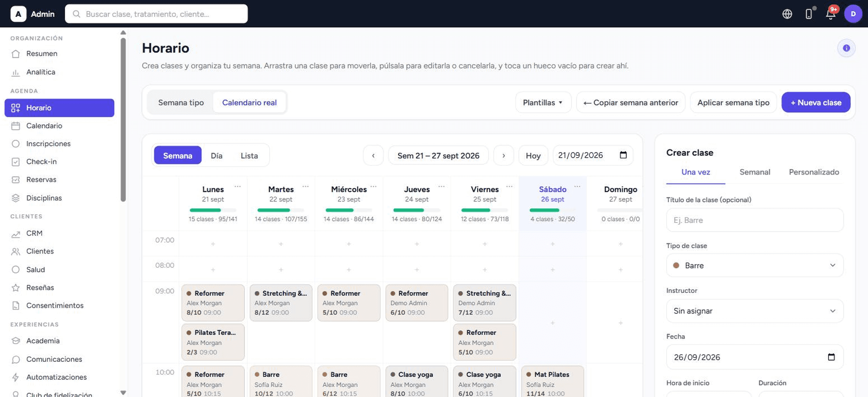Click Viernes occupancy progress bar

[x=485, y=210]
